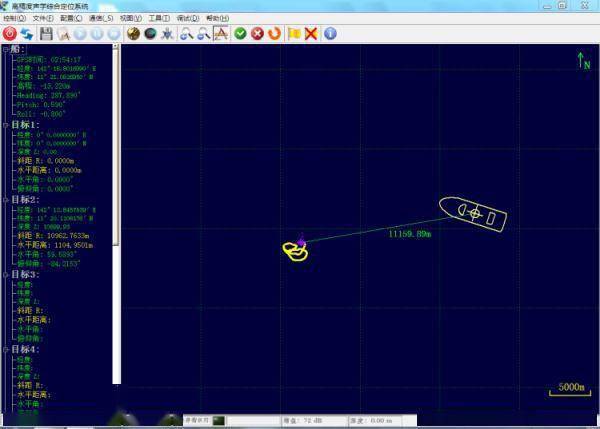600x429 pixels.
Task: Collapse the 船 tree node
Action: [x=5, y=49]
